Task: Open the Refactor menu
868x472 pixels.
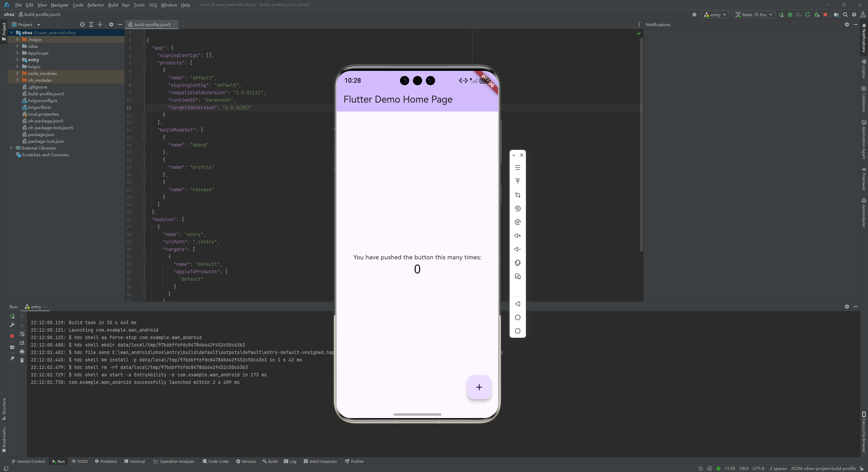Action: pyautogui.click(x=96, y=5)
